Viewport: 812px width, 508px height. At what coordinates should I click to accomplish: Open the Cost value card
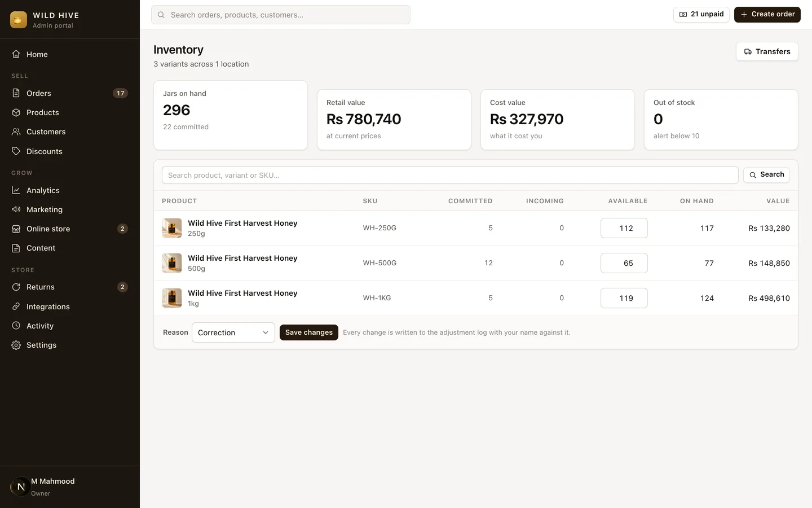coord(558,120)
